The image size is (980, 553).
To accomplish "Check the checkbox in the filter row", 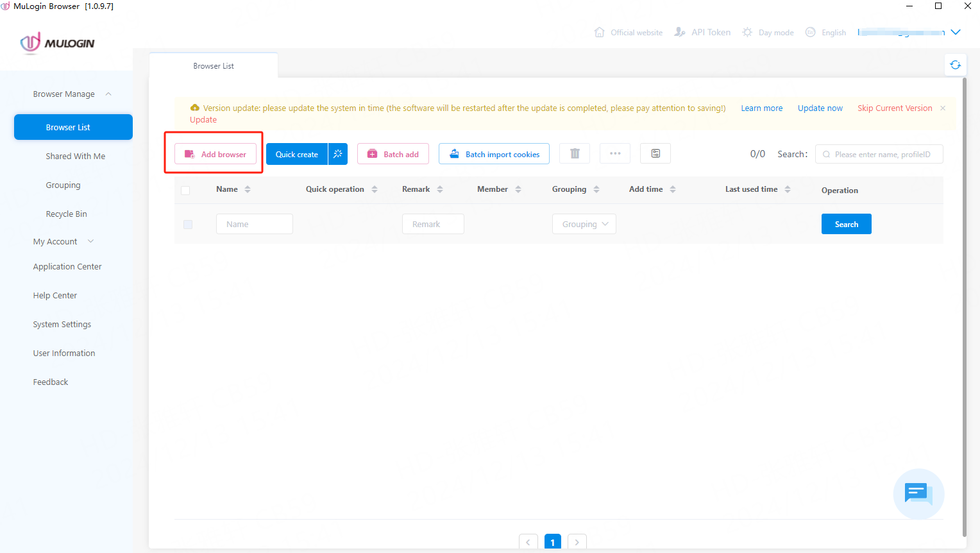I will 188,225.
